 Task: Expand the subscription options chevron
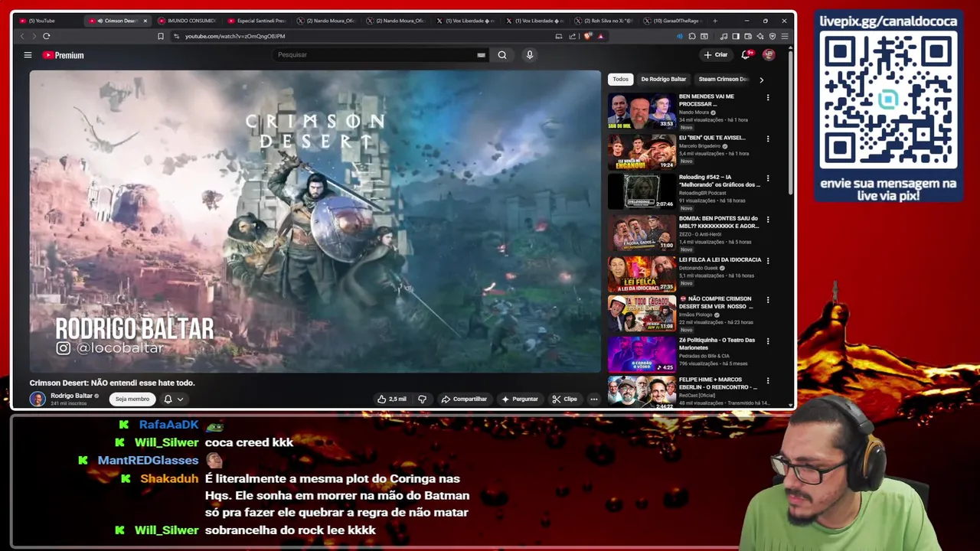pyautogui.click(x=180, y=399)
